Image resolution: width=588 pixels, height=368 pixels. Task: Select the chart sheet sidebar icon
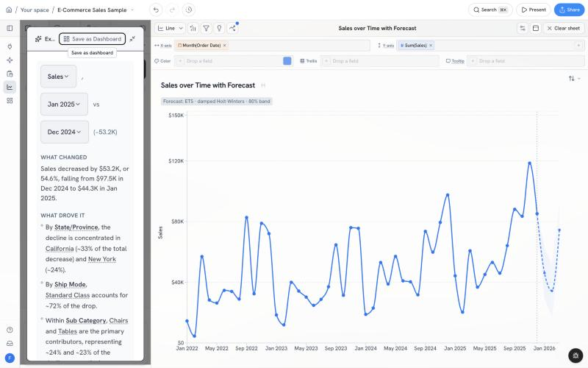click(10, 87)
